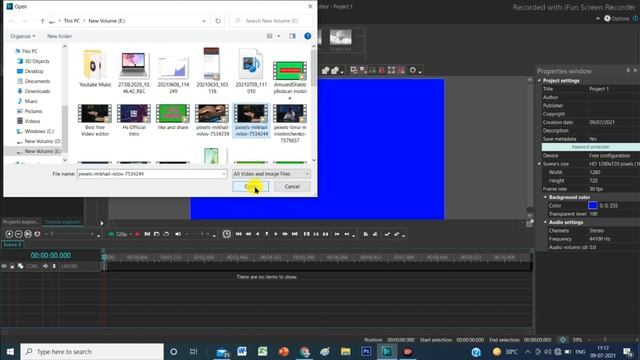The width and height of the screenshot is (640, 360).
Task: Click the red record button on the timeline toolbar
Action: (137, 234)
